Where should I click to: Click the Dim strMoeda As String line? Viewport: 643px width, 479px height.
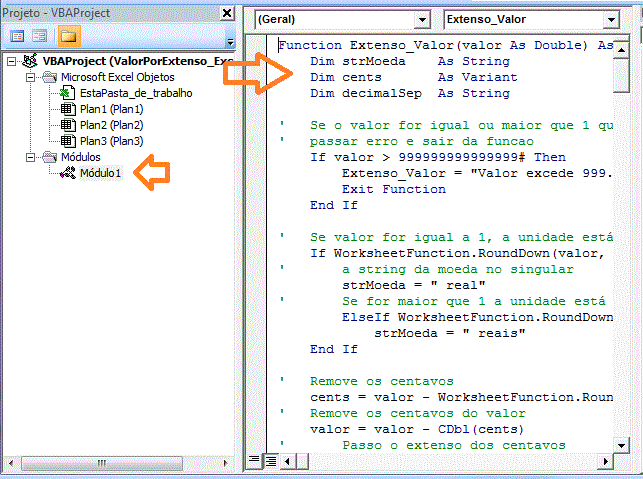pyautogui.click(x=410, y=61)
